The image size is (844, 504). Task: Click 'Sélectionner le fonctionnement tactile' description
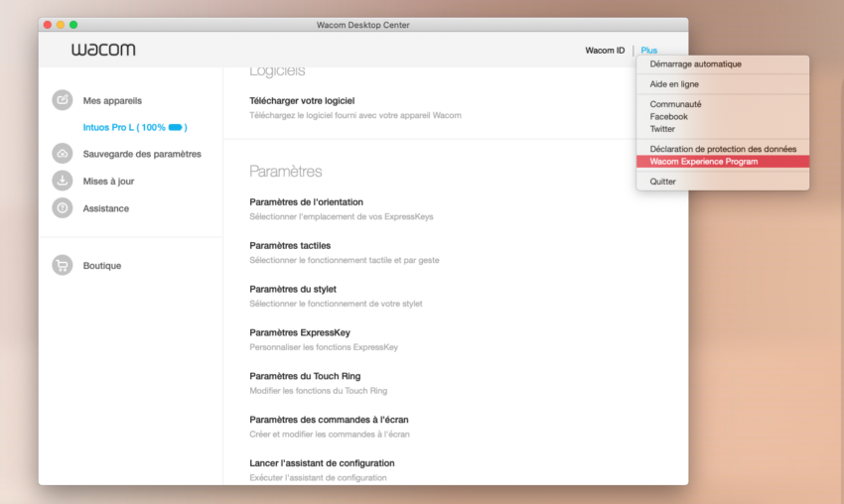click(x=345, y=260)
